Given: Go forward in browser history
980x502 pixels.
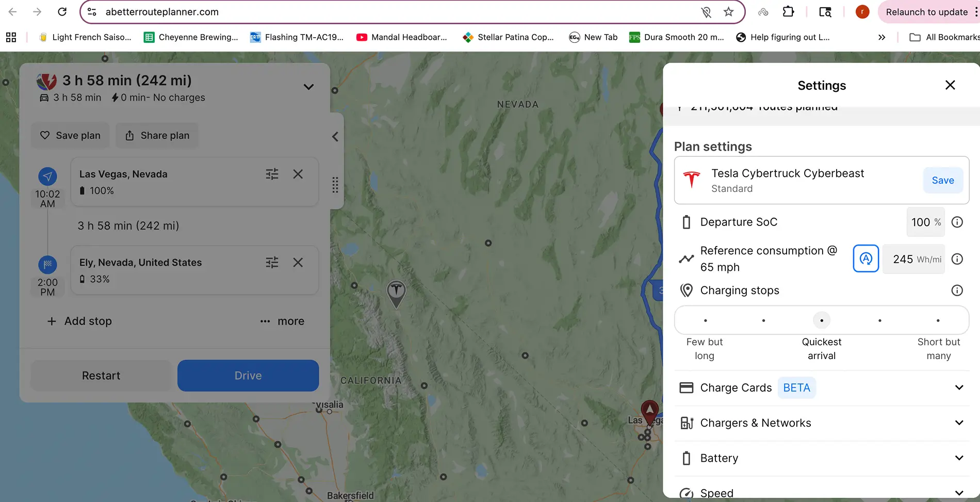Looking at the screenshot, I should 37,12.
